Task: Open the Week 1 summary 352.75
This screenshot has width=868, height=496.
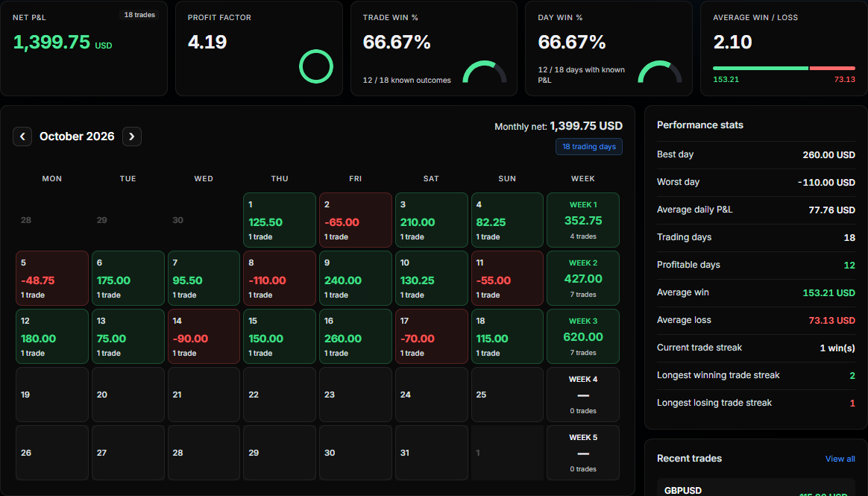Action: pos(583,220)
